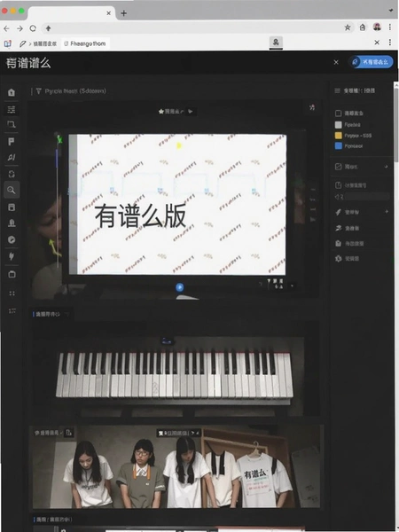Image resolution: width=399 pixels, height=532 pixels.
Task: Click the flag icon in left sidebar
Action: pyautogui.click(x=12, y=141)
